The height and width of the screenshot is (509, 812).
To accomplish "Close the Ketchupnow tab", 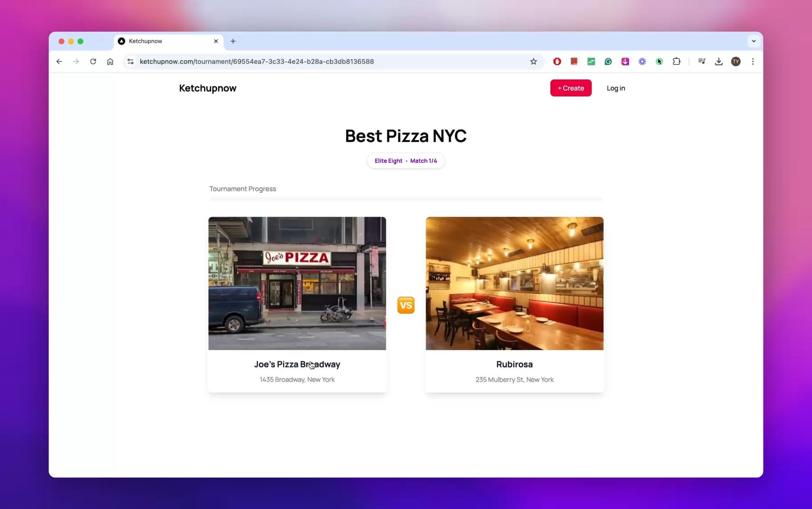I will click(x=216, y=41).
